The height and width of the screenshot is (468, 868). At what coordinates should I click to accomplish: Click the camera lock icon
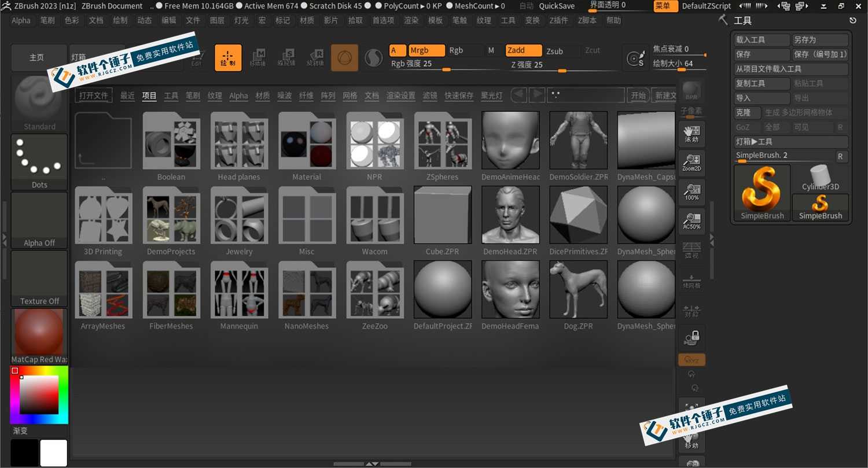click(x=692, y=337)
